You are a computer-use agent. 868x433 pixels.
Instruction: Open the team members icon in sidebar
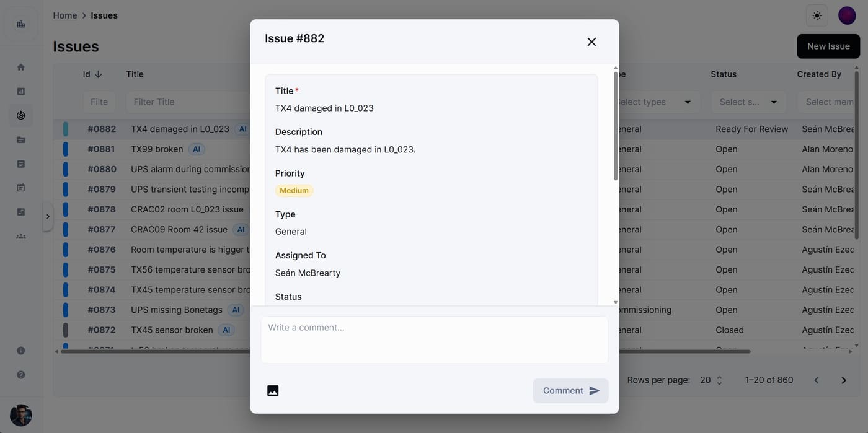(21, 236)
